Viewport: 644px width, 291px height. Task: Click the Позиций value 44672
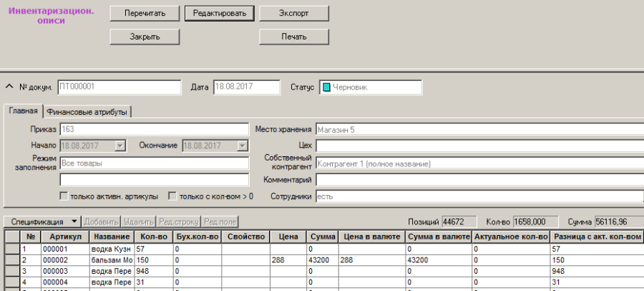click(459, 222)
